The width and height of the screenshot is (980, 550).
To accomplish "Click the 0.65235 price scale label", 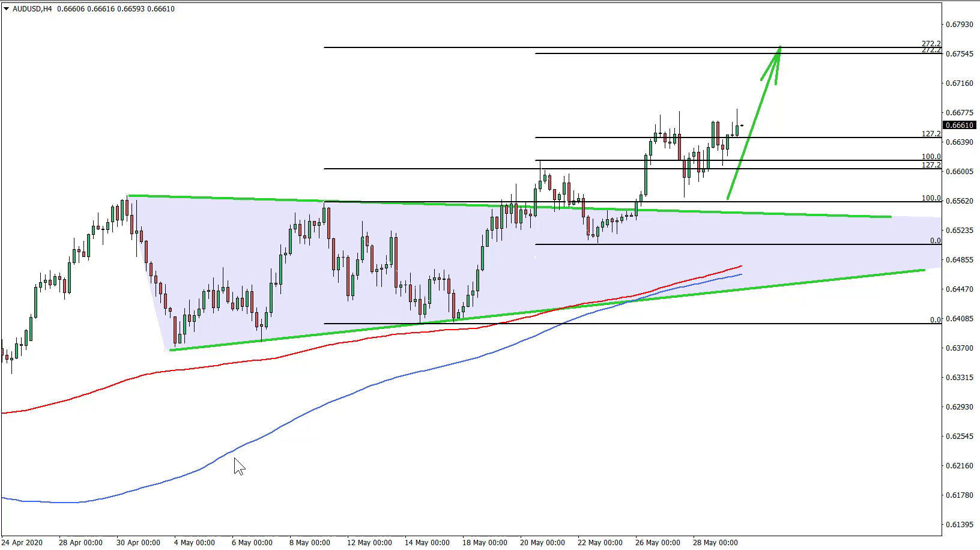I will click(959, 231).
